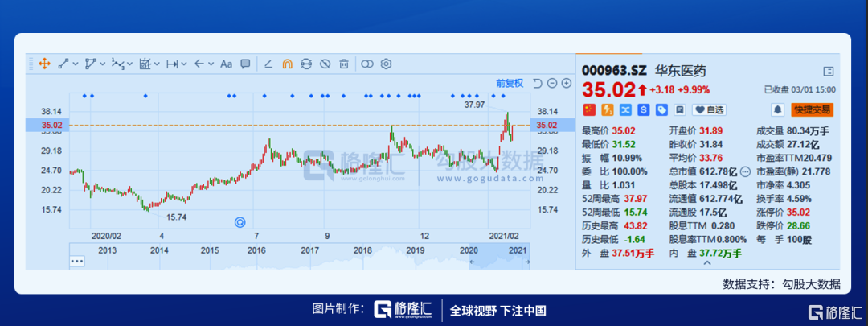Select the chart measurement grid tool
Screen dimensions: 868x326
(145, 64)
